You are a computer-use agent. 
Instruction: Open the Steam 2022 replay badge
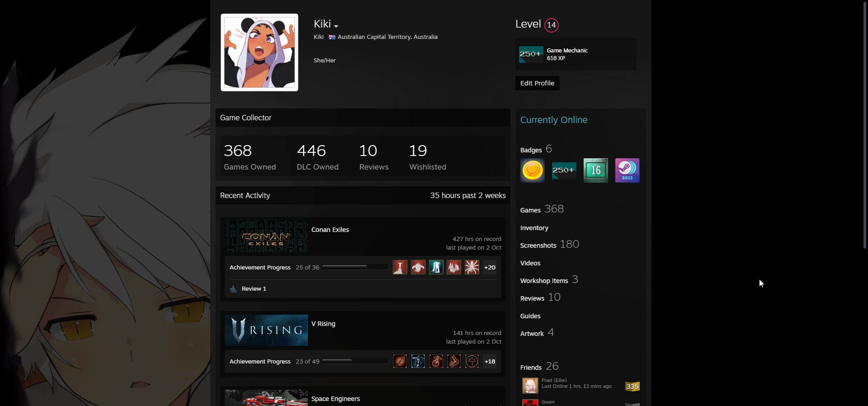(x=627, y=170)
